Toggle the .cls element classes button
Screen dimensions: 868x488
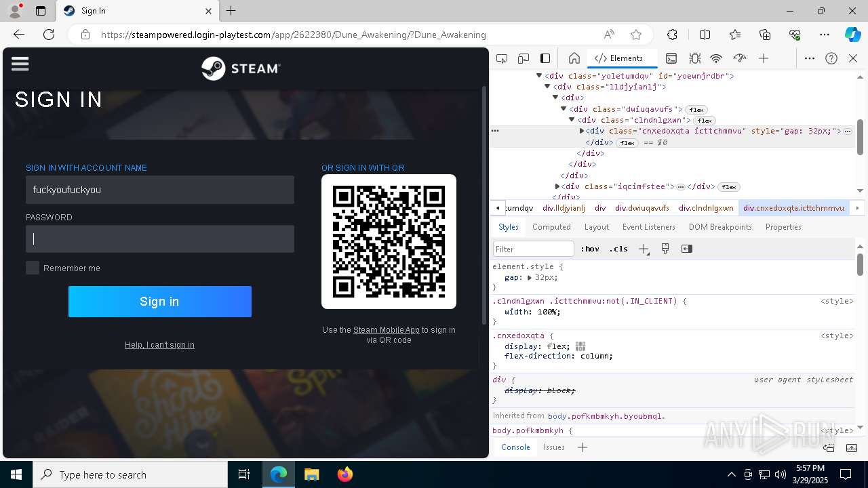pos(618,249)
